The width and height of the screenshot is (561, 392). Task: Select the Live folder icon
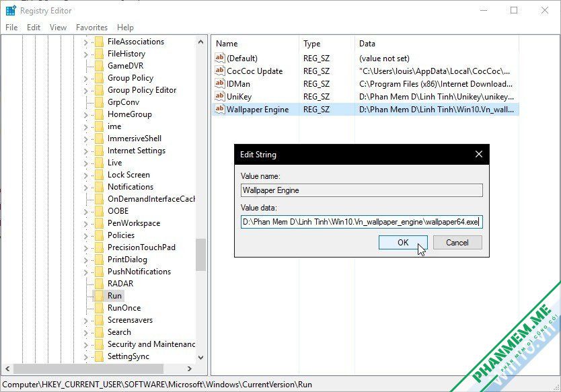pos(99,163)
